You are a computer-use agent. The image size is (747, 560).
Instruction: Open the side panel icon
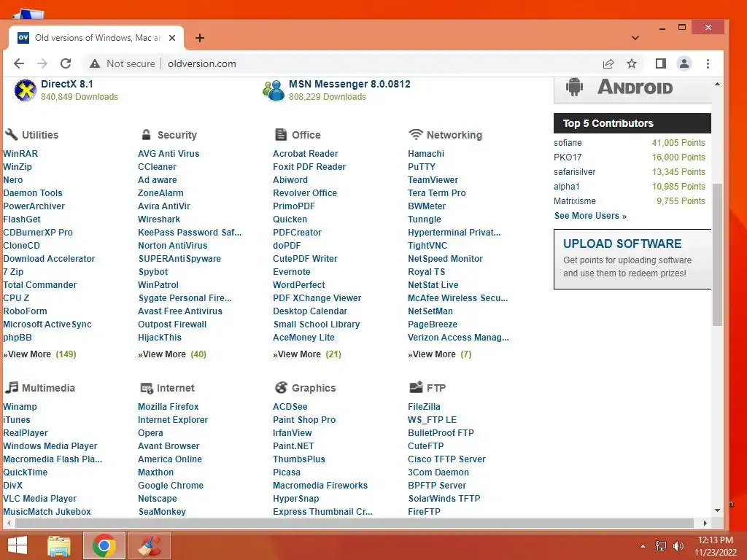tap(660, 63)
